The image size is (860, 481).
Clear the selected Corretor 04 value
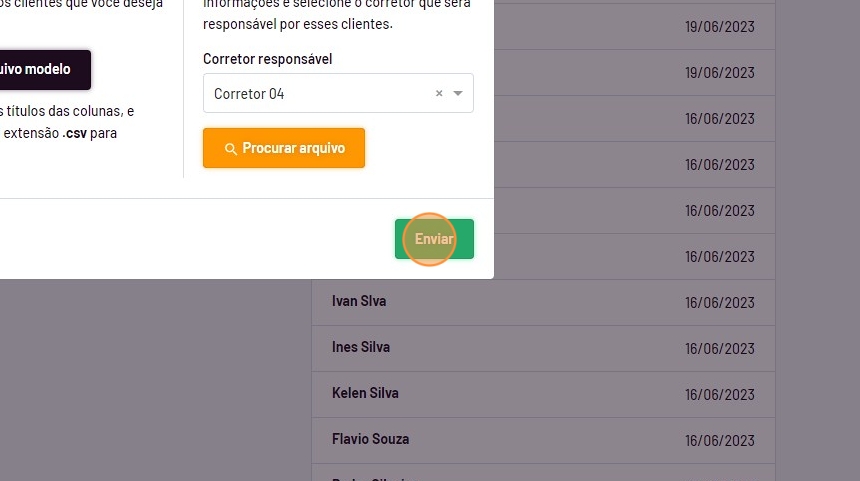[438, 94]
